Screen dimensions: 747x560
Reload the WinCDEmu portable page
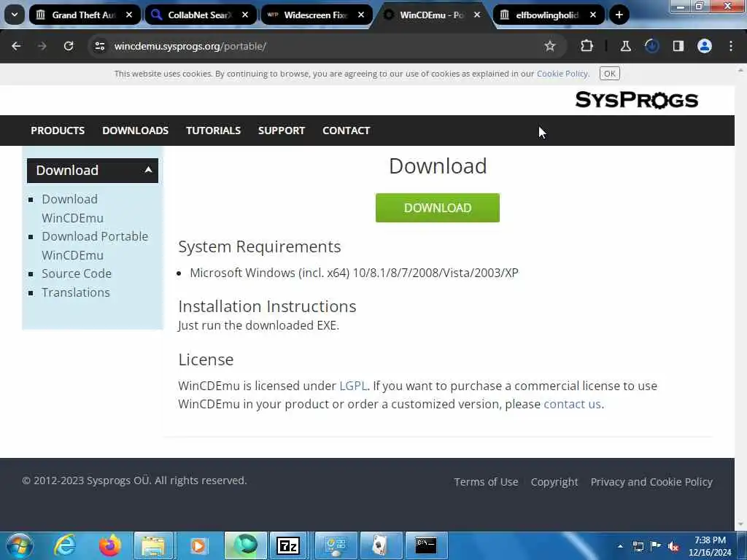[x=69, y=46]
